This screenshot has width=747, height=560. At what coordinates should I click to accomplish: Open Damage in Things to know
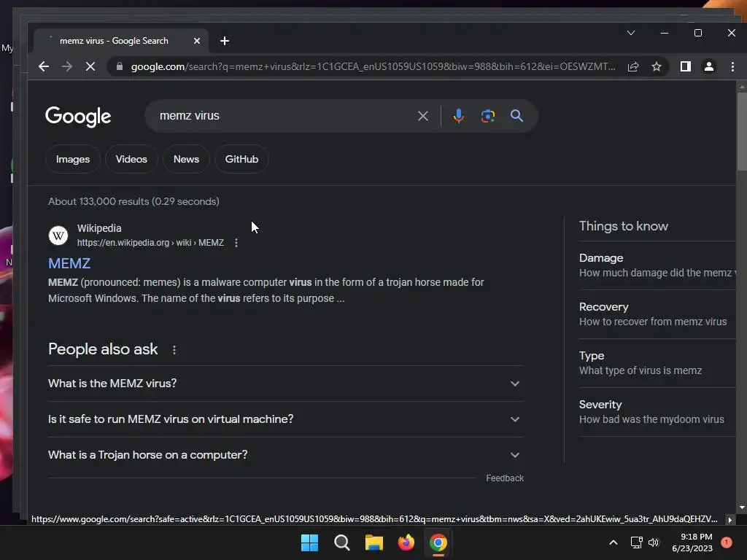pos(657,265)
